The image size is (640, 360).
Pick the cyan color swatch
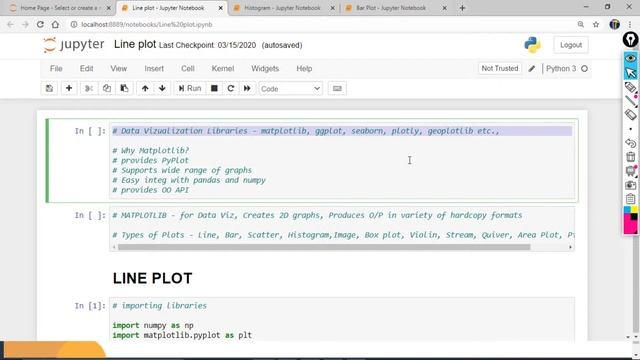pos(627,210)
